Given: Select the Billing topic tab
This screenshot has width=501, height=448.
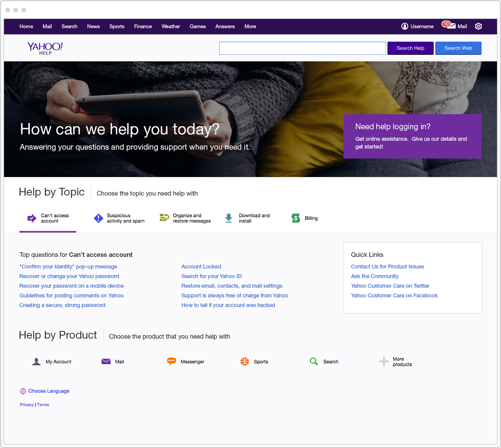Looking at the screenshot, I should (x=305, y=219).
